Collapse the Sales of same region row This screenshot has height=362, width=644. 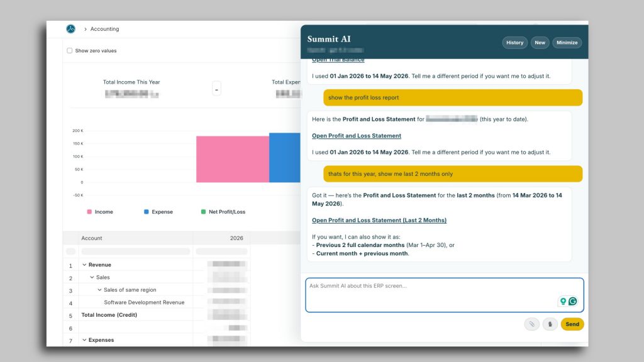pyautogui.click(x=99, y=290)
